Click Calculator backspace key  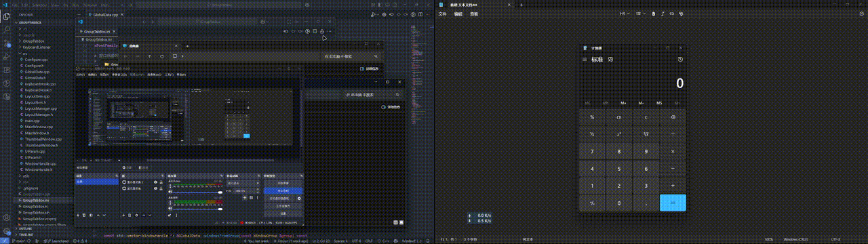(x=673, y=117)
